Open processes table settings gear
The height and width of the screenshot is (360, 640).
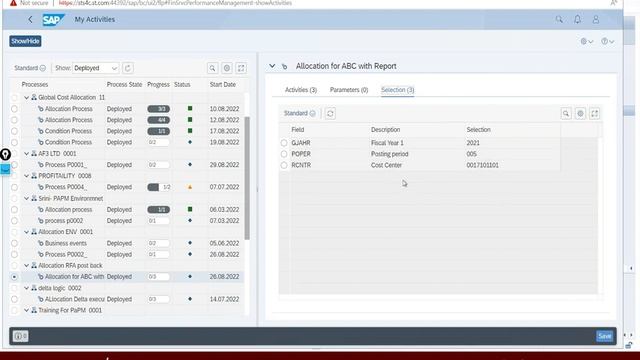point(227,68)
